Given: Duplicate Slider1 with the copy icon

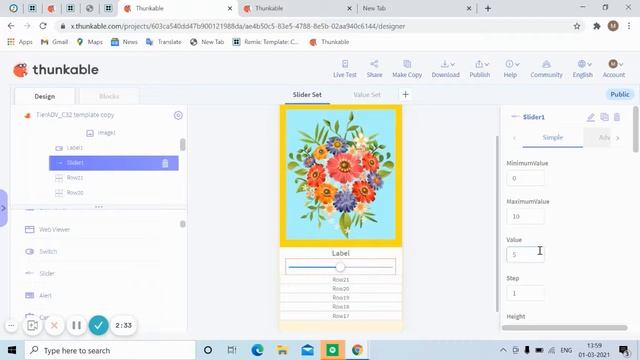Looking at the screenshot, I should tap(604, 118).
